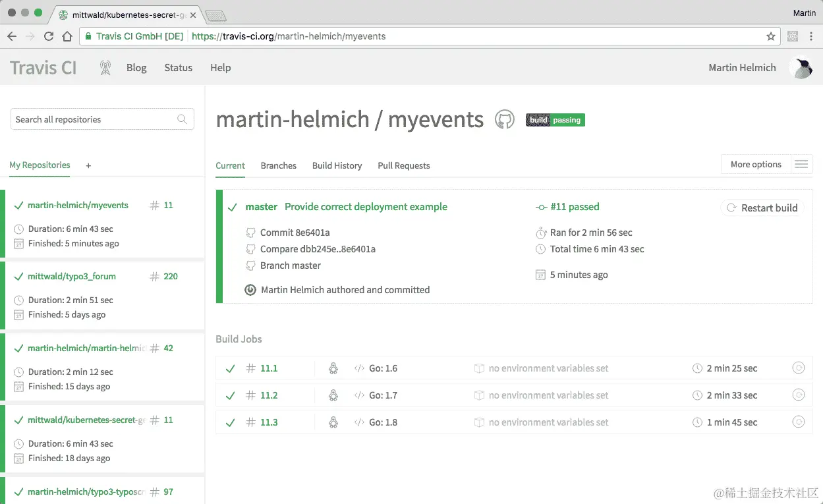Open the Status menu item
Viewport: 823px width, 504px height.
[178, 67]
